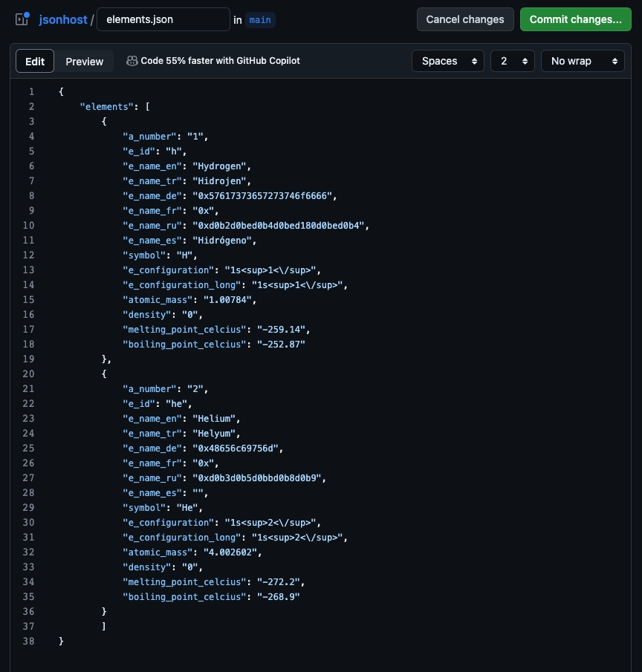The height and width of the screenshot is (672, 642).
Task: Click the main branch label
Action: (x=260, y=20)
